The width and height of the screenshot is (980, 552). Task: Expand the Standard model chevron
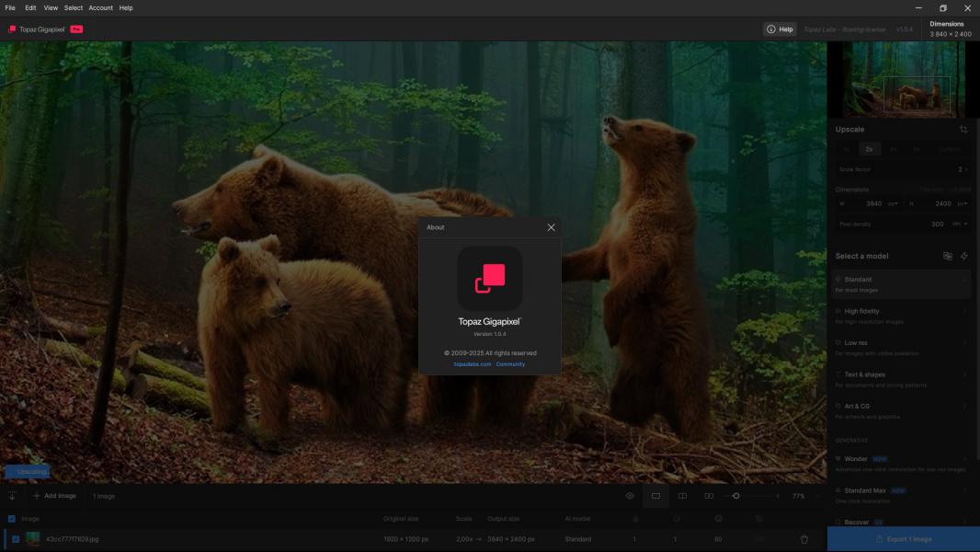click(964, 280)
